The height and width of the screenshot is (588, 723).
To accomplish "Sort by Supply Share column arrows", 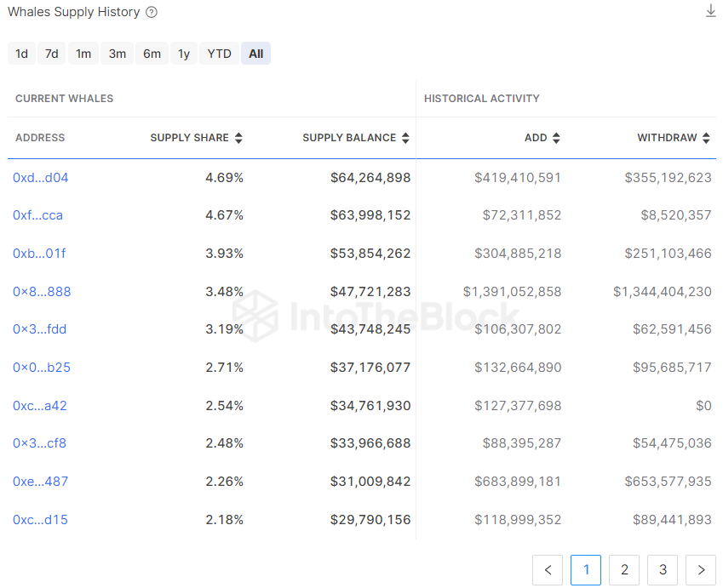I will [239, 138].
